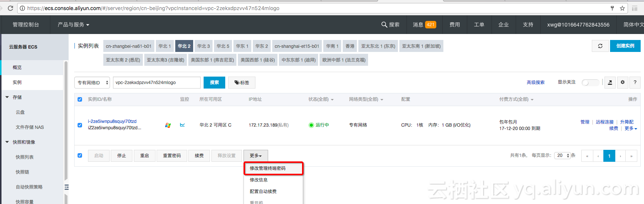Open the row 更多 actions dropdown
Viewport: 644px width, 204px height.
point(631,129)
